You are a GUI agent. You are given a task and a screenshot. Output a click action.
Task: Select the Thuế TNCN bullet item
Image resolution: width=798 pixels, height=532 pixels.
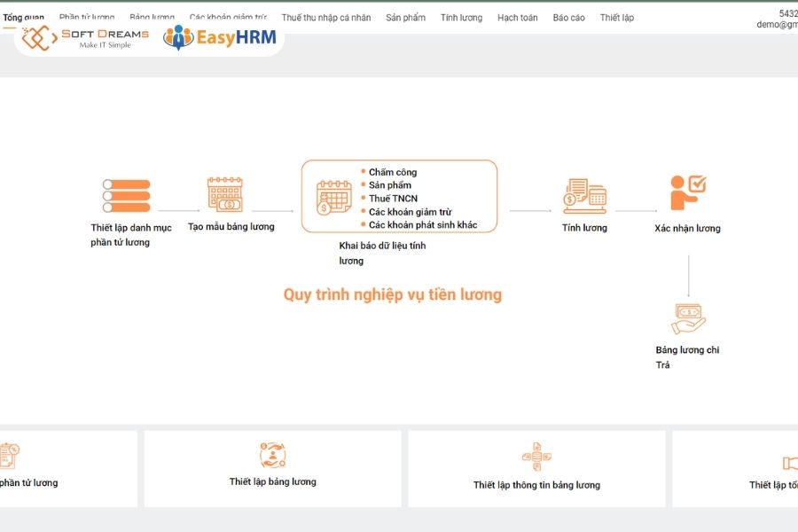[x=393, y=199]
